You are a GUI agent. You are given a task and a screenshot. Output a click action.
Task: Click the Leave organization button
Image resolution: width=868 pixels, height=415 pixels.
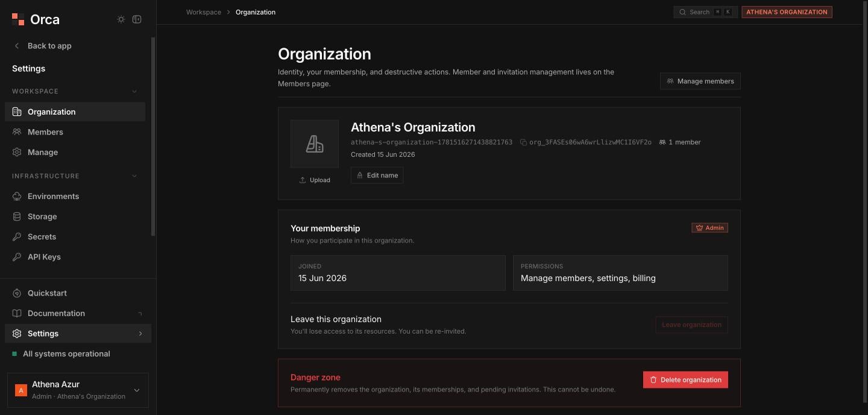692,325
